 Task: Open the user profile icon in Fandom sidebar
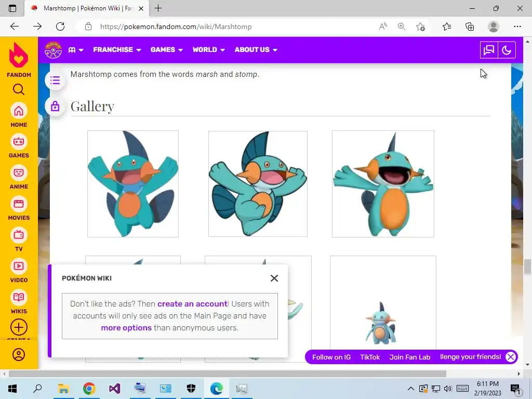tap(19, 354)
